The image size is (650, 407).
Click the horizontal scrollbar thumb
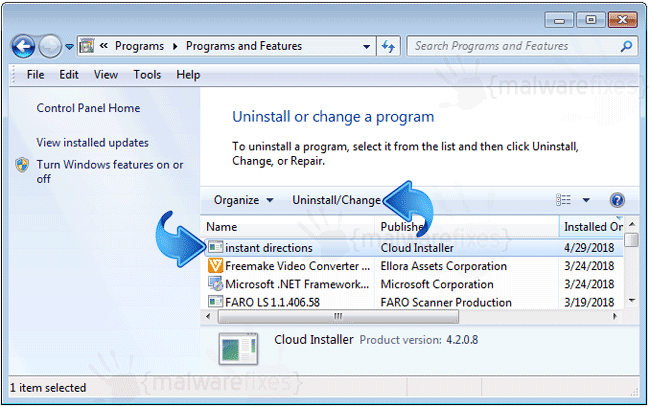click(x=338, y=317)
